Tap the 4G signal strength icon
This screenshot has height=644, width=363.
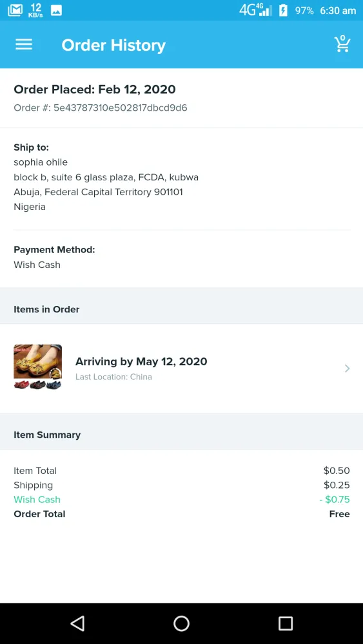pyautogui.click(x=256, y=10)
